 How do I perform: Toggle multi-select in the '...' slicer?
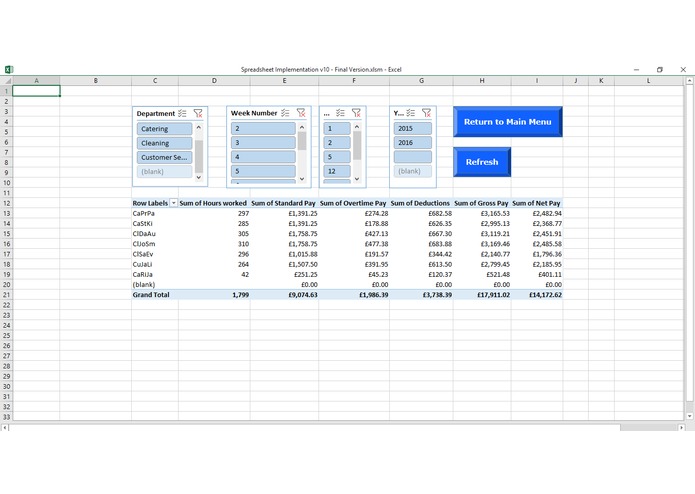pos(340,113)
